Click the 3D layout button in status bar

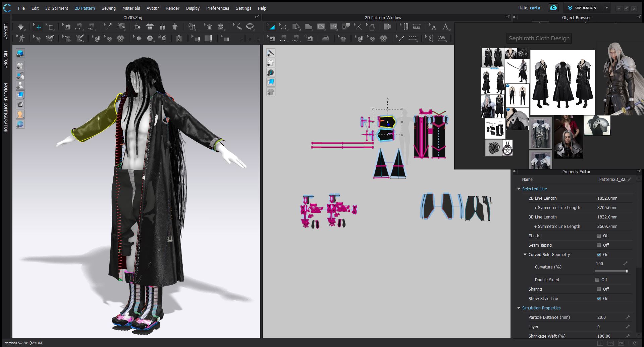[610, 343]
